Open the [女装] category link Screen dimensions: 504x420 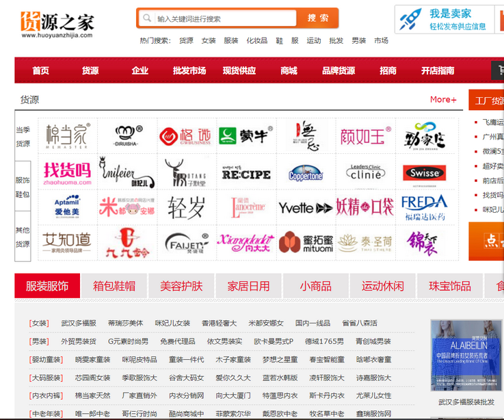tap(39, 323)
